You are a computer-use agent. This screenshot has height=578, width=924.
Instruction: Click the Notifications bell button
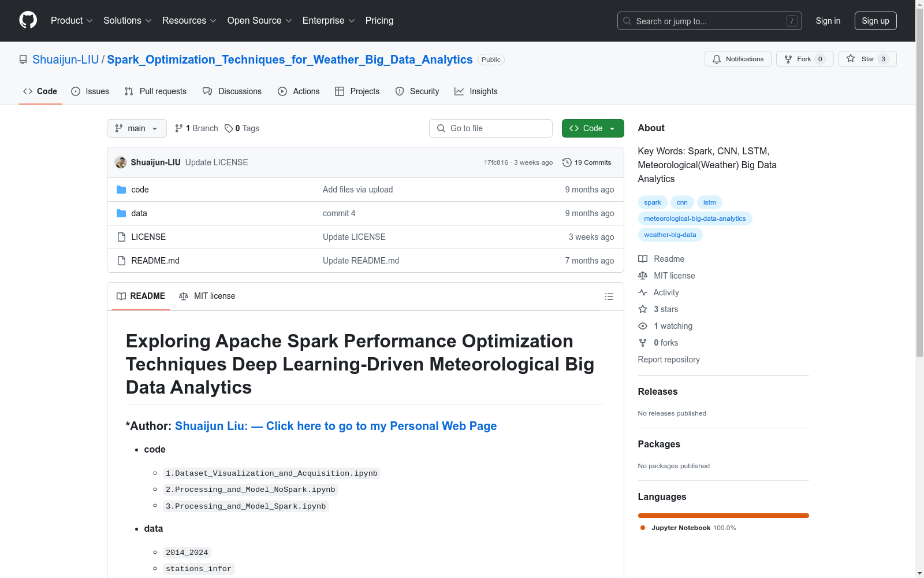[738, 59]
